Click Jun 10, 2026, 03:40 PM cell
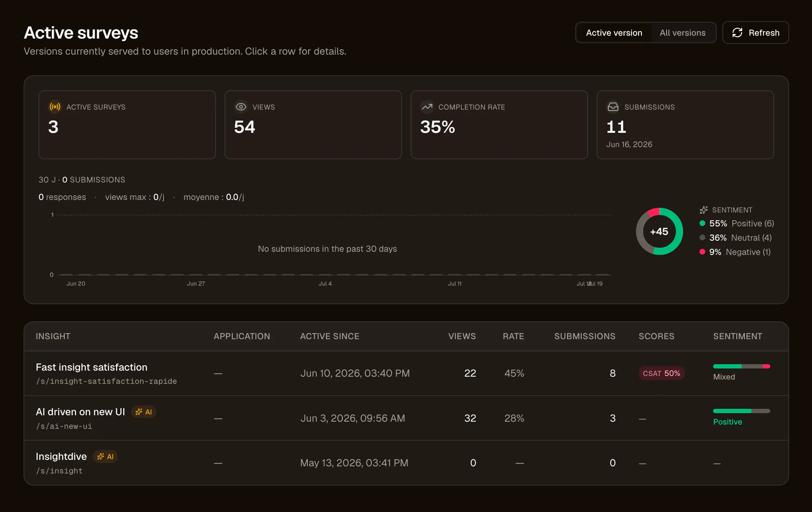 (x=355, y=373)
